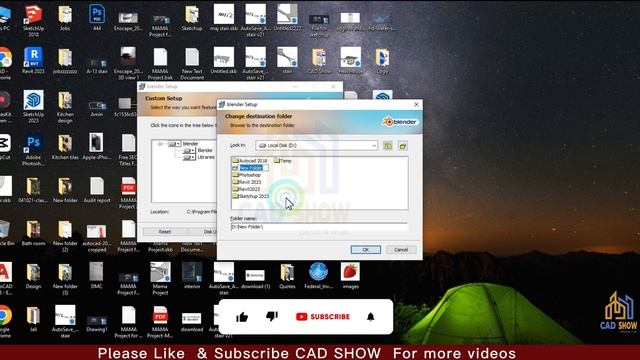Viewport: 640px width, 360px height.
Task: Open the Look in drive dropdown
Action: pyautogui.click(x=316, y=145)
